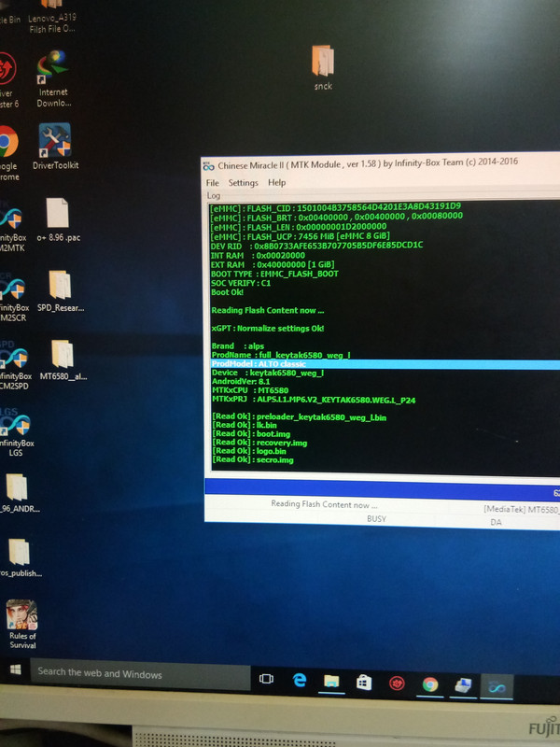Viewport: 560px width, 747px height.
Task: Launch Microsoft Edge from the taskbar
Action: [x=299, y=680]
